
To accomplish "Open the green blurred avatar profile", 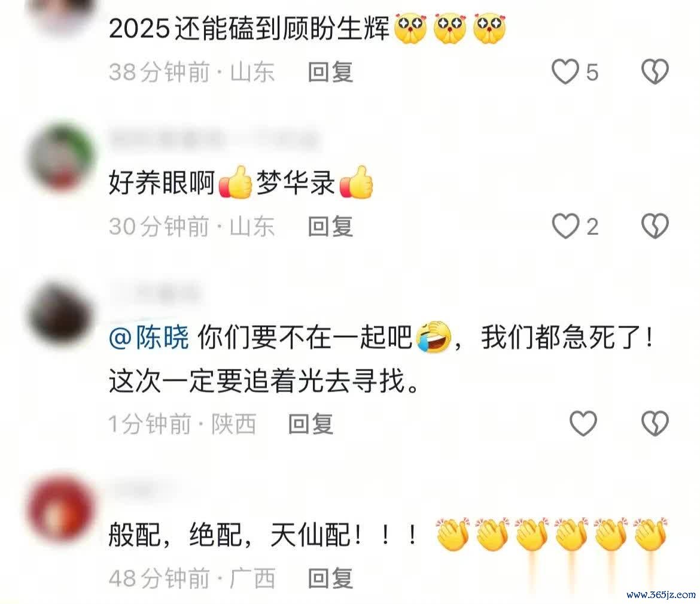I will (61, 157).
